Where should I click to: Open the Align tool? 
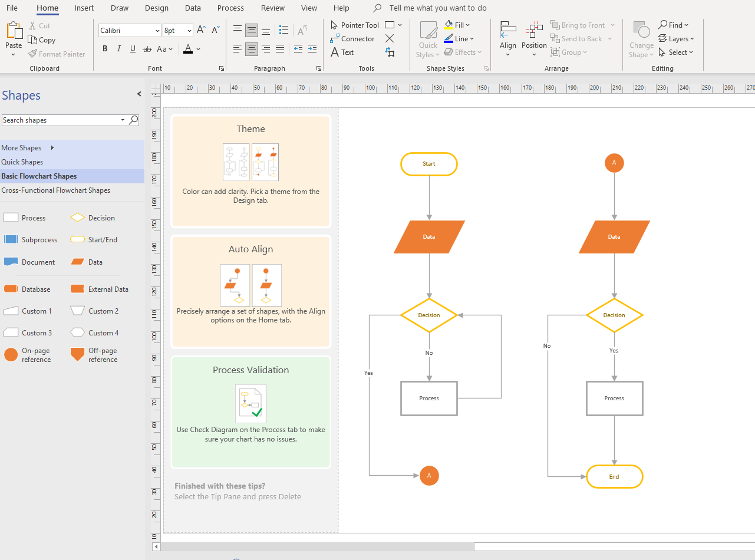507,38
